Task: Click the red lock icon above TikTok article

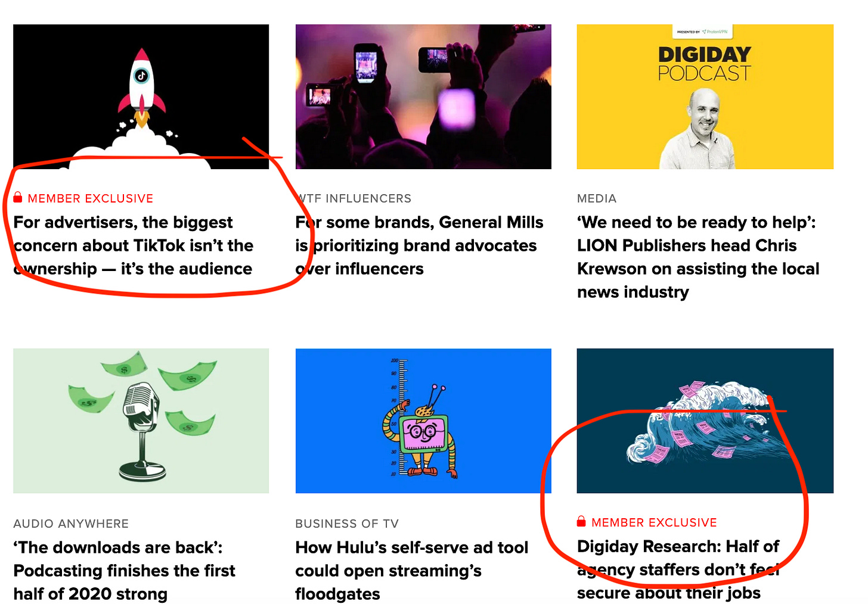Action: click(18, 198)
